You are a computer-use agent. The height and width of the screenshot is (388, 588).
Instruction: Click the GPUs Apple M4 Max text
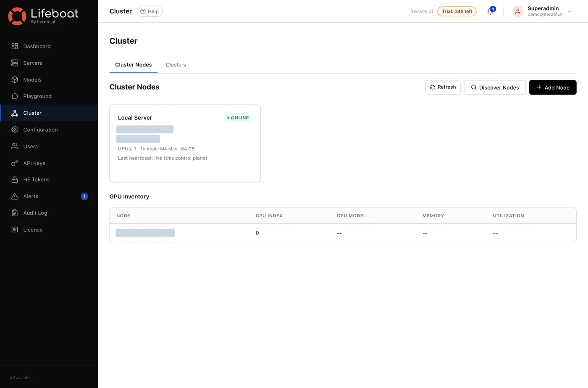(x=156, y=149)
